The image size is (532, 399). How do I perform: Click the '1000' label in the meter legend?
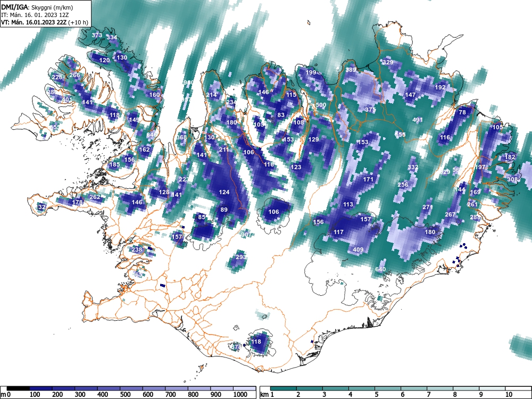coord(240,395)
